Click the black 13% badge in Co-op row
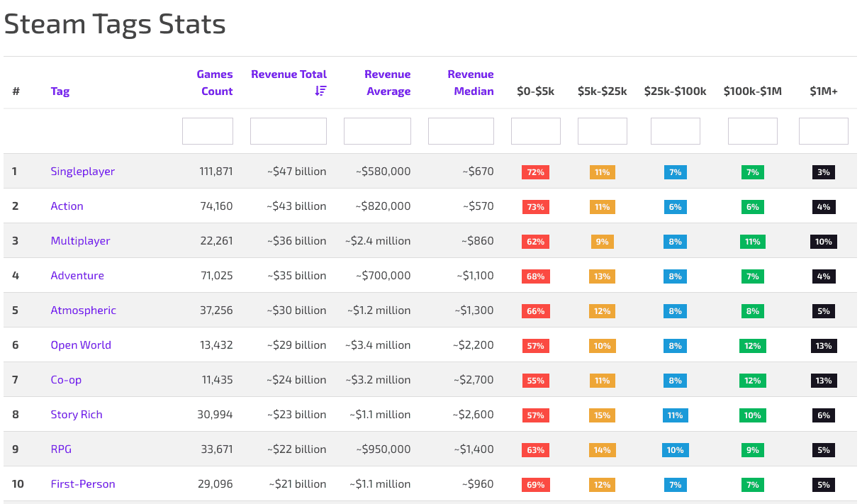The height and width of the screenshot is (504, 862). (x=824, y=381)
